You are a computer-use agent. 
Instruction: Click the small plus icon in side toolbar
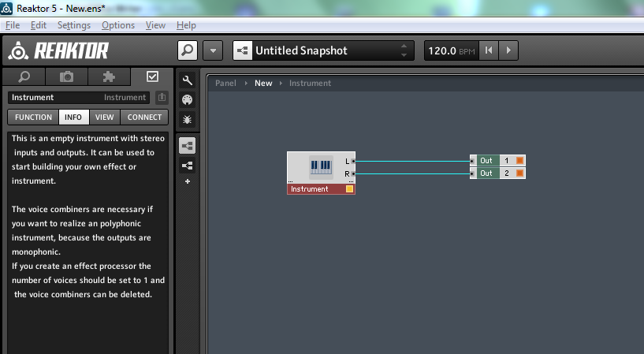188,181
